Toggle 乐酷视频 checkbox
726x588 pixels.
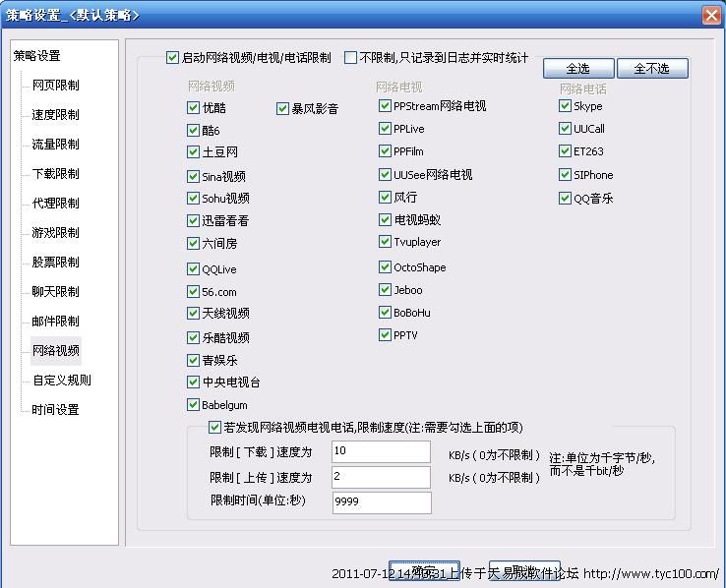click(193, 337)
